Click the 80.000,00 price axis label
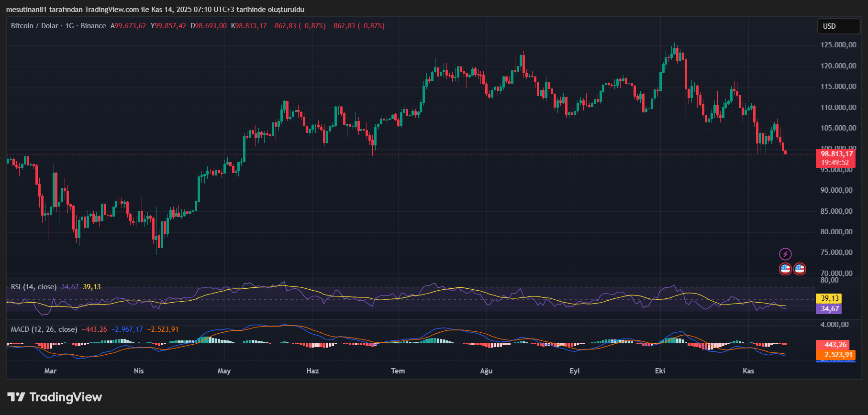Viewport: 868px width, 415px height. click(836, 232)
